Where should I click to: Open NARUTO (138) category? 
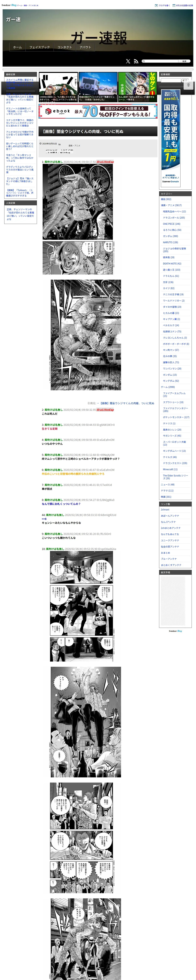coord(171,242)
